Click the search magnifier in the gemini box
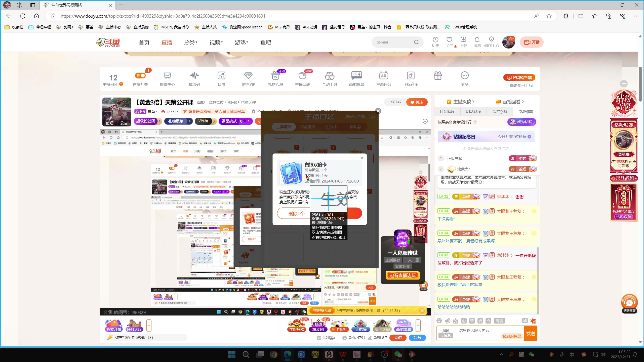The image size is (644, 362). coord(416,42)
